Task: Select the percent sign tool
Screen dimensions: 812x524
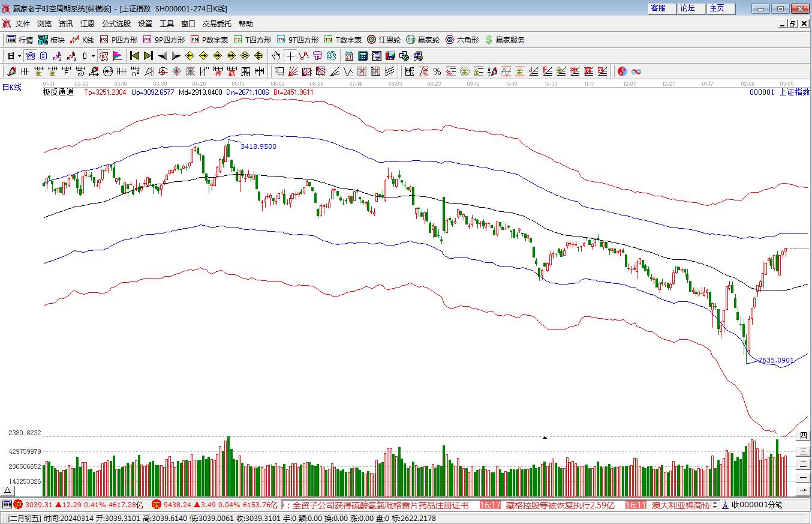Action: (x=437, y=71)
